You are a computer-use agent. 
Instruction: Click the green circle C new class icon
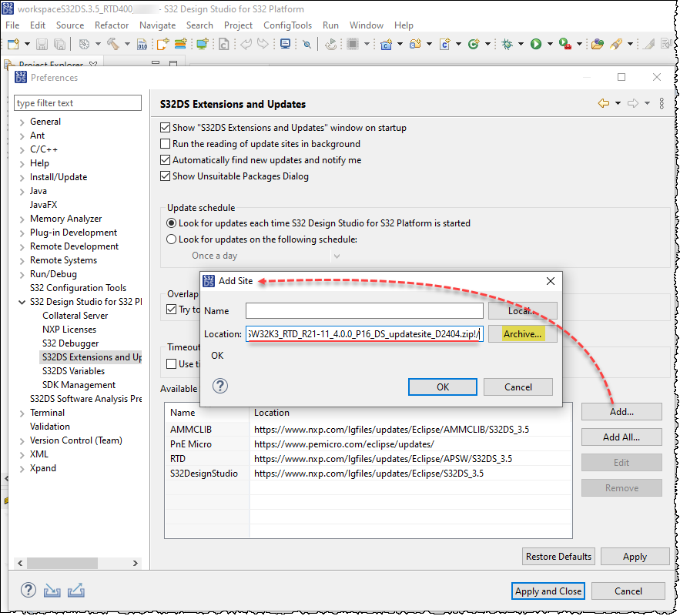(474, 44)
